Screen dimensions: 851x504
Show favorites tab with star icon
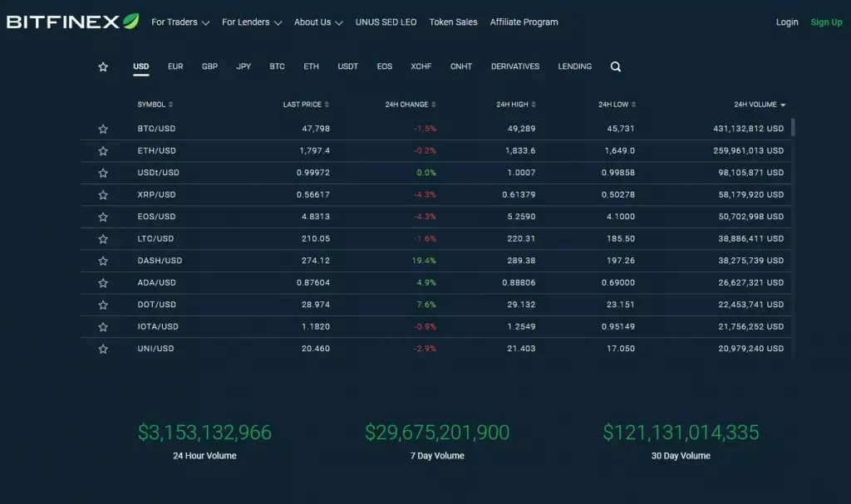point(103,66)
